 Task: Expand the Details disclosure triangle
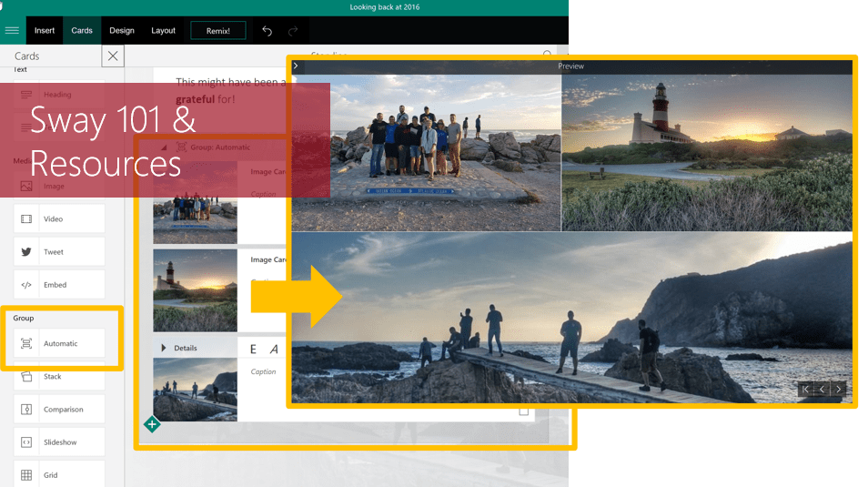pos(164,348)
